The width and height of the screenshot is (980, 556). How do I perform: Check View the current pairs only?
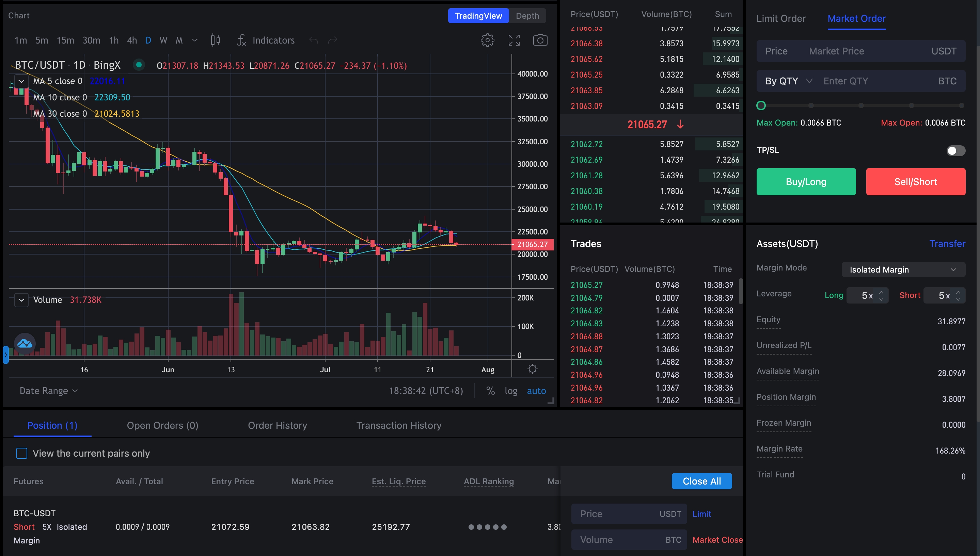click(22, 453)
